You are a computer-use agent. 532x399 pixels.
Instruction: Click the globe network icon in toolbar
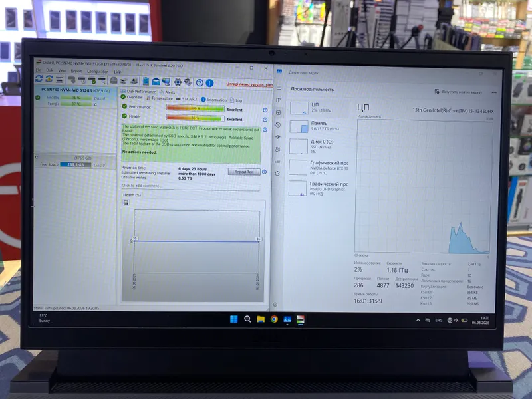pos(166,82)
